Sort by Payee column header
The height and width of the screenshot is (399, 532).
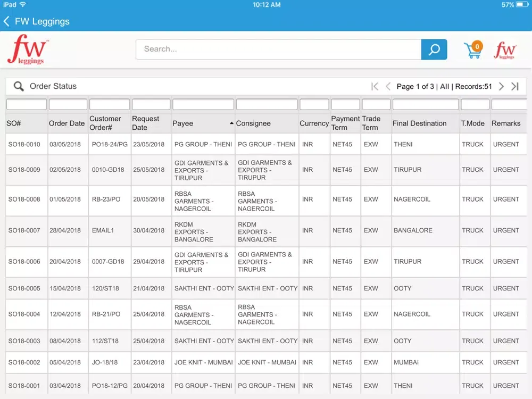182,123
